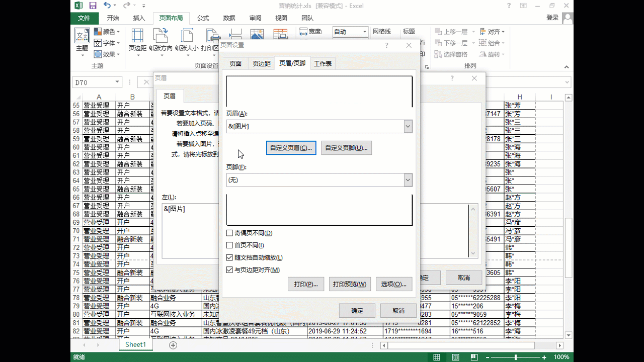644x362 pixels.
Task: Click the zoom slider handle
Action: click(516, 357)
